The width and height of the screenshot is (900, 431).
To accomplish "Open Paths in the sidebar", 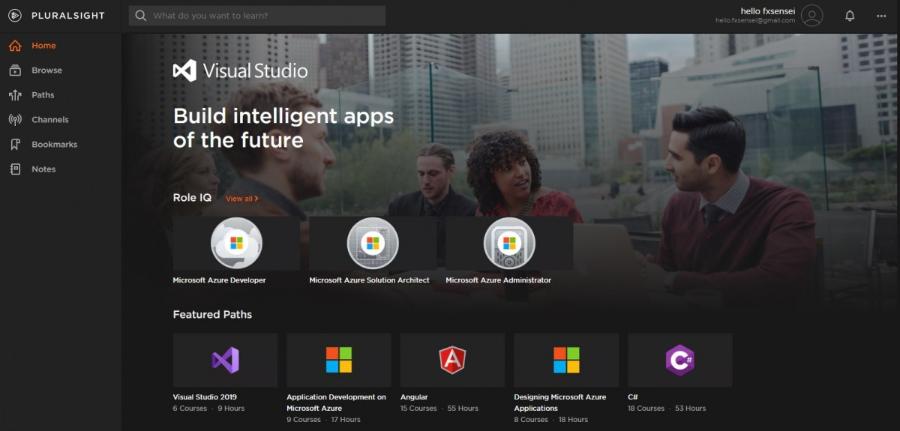I will pyautogui.click(x=42, y=95).
